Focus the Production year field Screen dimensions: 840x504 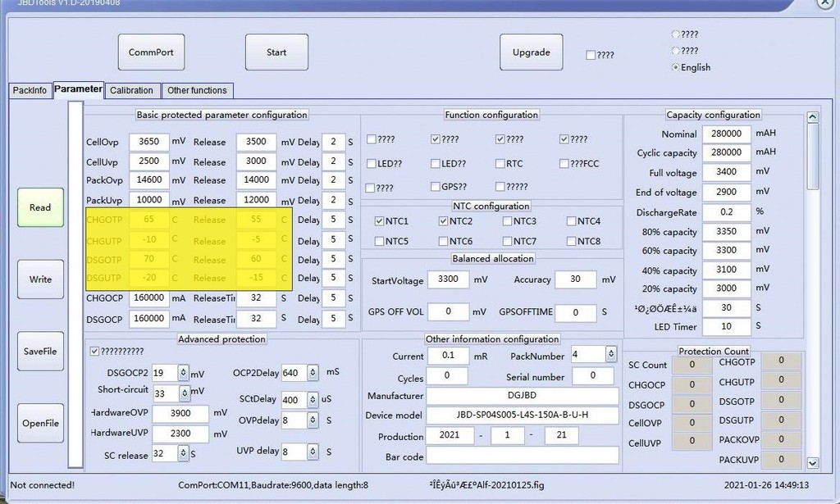[450, 435]
